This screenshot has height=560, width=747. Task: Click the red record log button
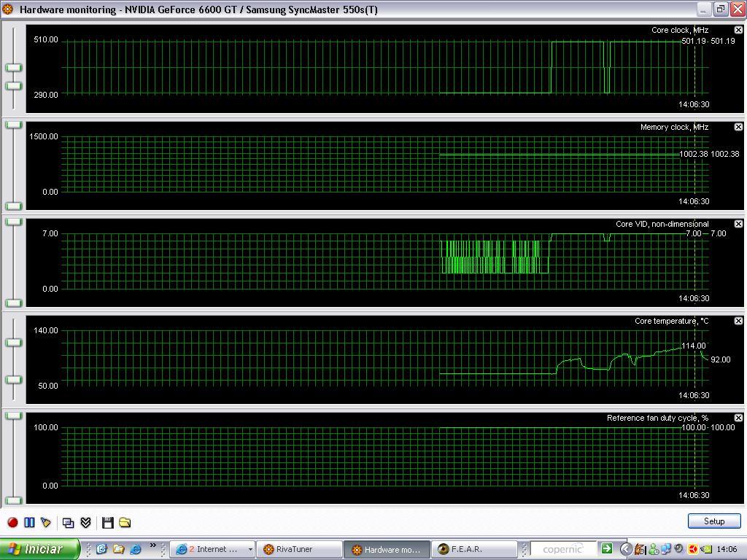point(13,522)
